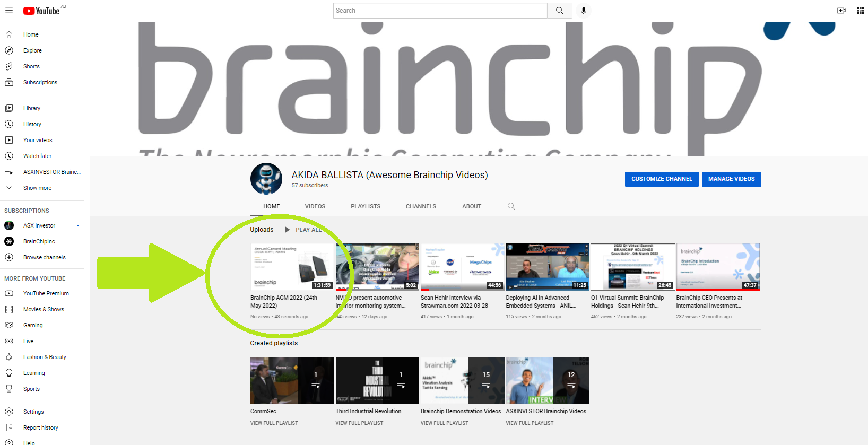This screenshot has height=445, width=868.
Task: Open BrainChip AGM 2022 video thumbnail
Action: (292, 267)
